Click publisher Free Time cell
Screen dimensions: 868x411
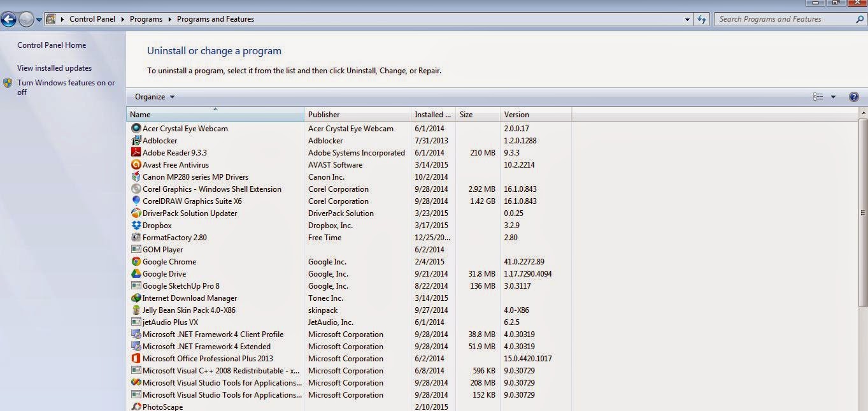(x=325, y=238)
